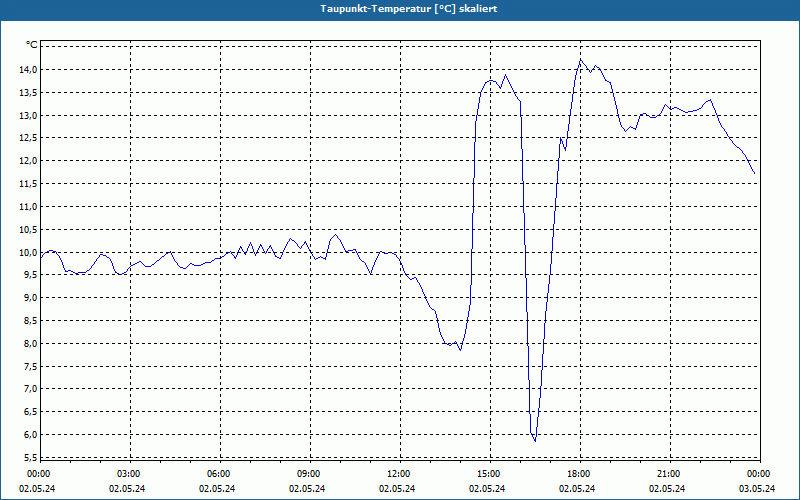Viewport: 800px width, 500px height.
Task: Select the 12:00 x-axis time label
Action: (x=398, y=474)
